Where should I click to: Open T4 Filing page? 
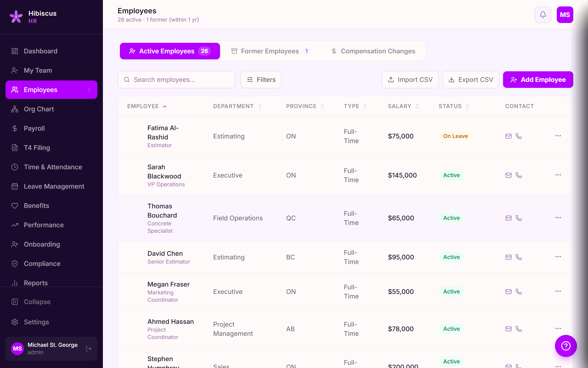tap(51, 148)
